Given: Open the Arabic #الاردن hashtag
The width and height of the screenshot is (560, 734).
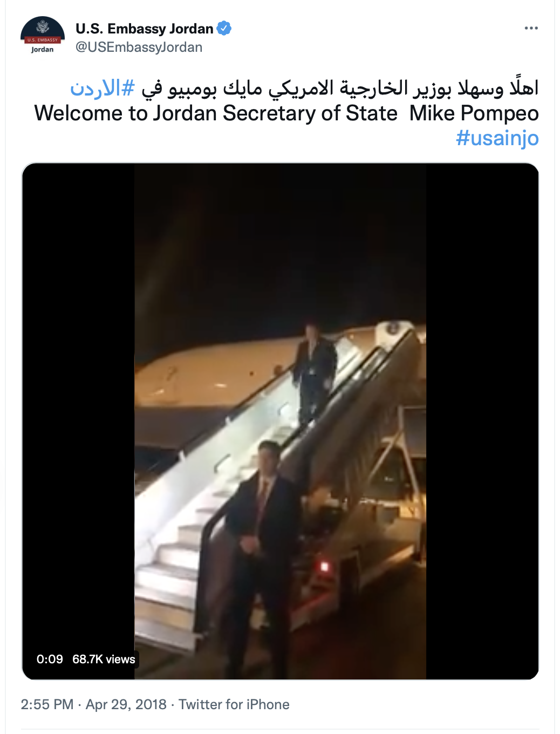Looking at the screenshot, I should pos(102,88).
